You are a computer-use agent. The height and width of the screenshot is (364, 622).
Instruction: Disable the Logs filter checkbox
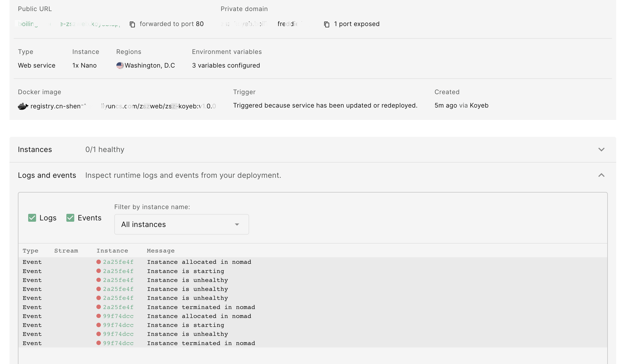pos(32,218)
